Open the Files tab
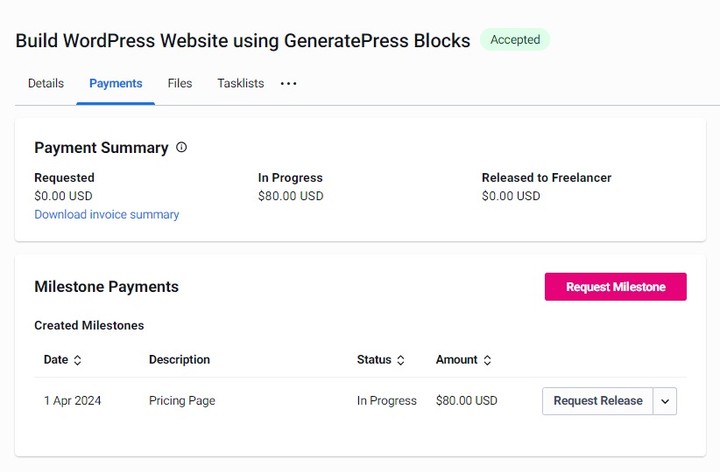Image resolution: width=720 pixels, height=472 pixels. click(x=180, y=84)
